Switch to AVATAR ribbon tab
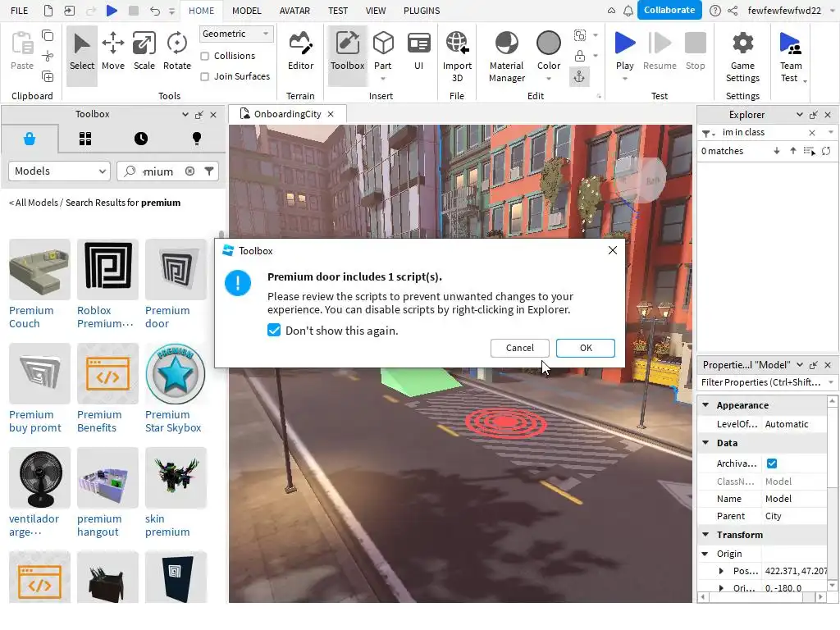840x630 pixels. [294, 11]
